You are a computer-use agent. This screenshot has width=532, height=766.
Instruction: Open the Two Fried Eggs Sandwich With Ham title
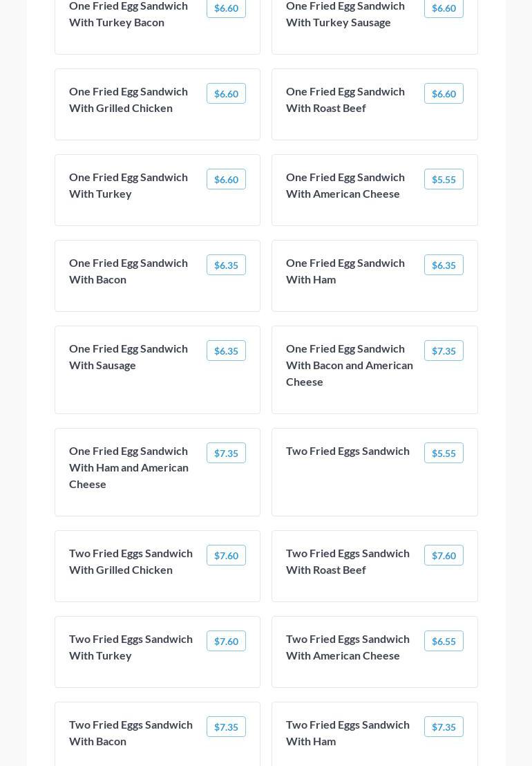point(348,733)
